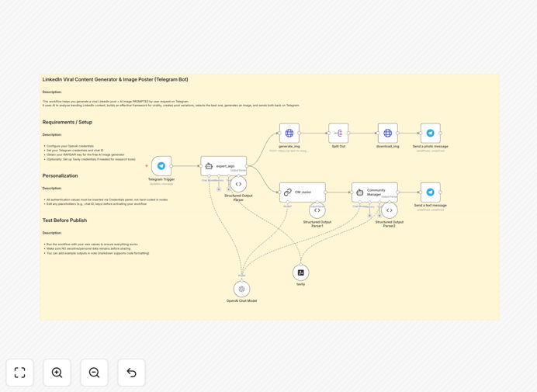Click the fit-to-view zoom button

coord(20,373)
